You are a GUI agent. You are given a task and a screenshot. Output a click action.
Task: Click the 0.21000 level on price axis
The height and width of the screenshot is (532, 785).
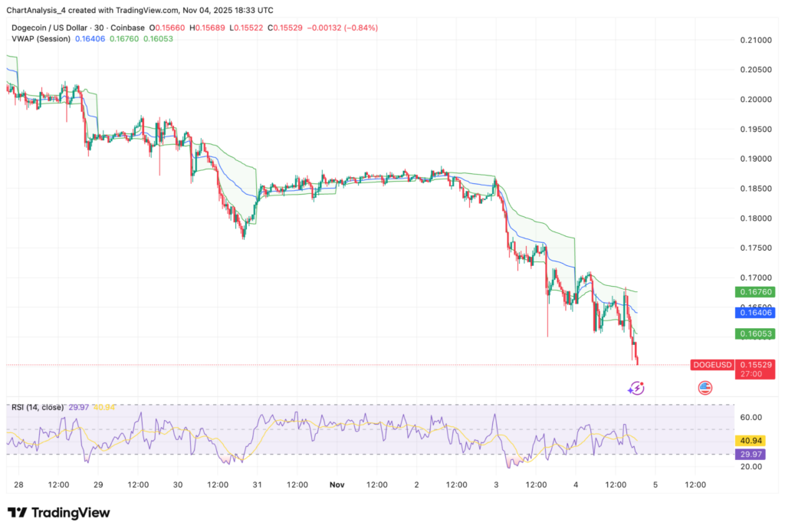[757, 40]
